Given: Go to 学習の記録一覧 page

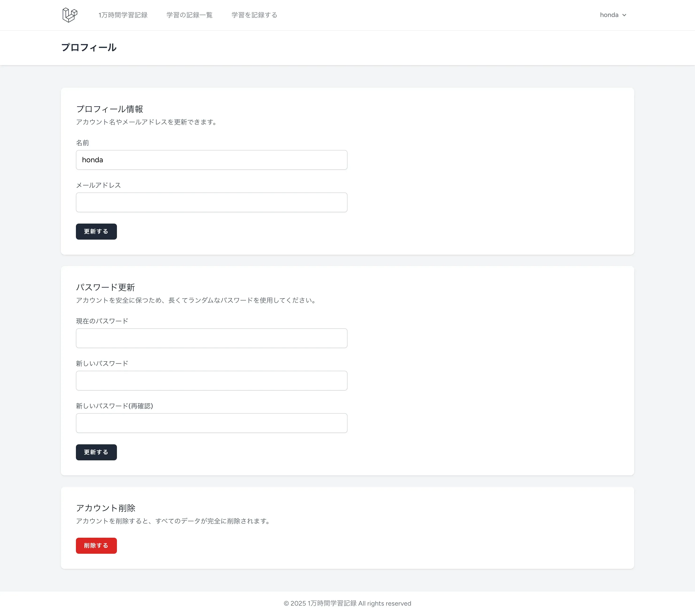Looking at the screenshot, I should [x=189, y=15].
